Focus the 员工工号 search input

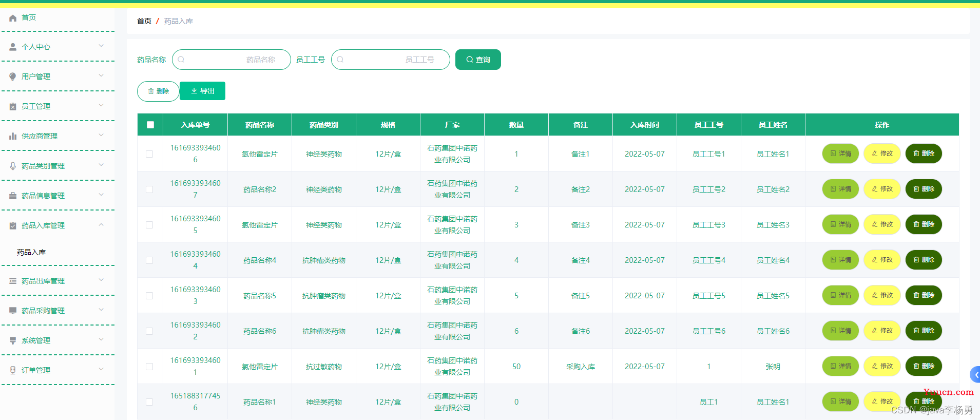tap(391, 60)
